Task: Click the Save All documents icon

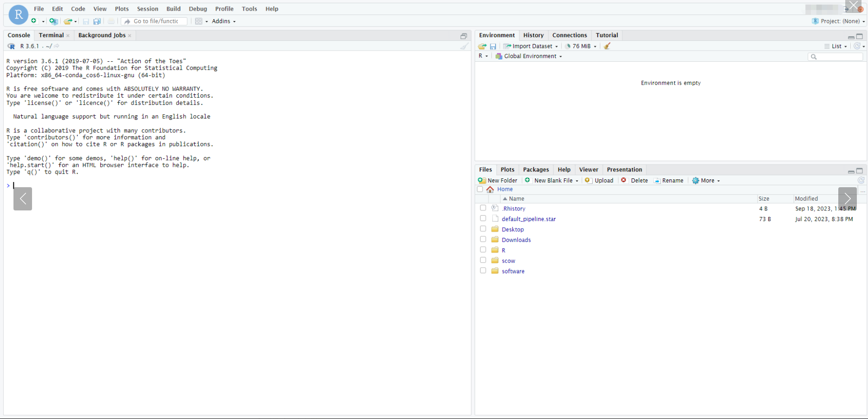Action: 97,21
